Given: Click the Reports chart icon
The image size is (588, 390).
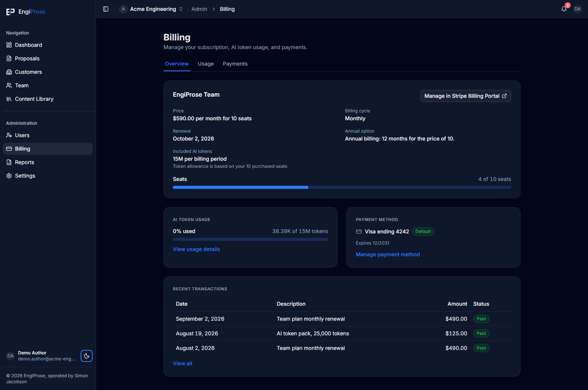Looking at the screenshot, I should click(9, 162).
